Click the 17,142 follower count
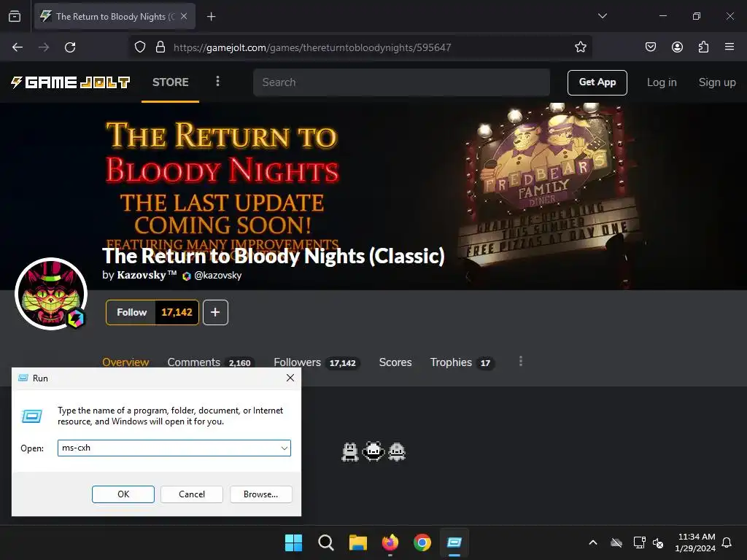 pos(177,312)
